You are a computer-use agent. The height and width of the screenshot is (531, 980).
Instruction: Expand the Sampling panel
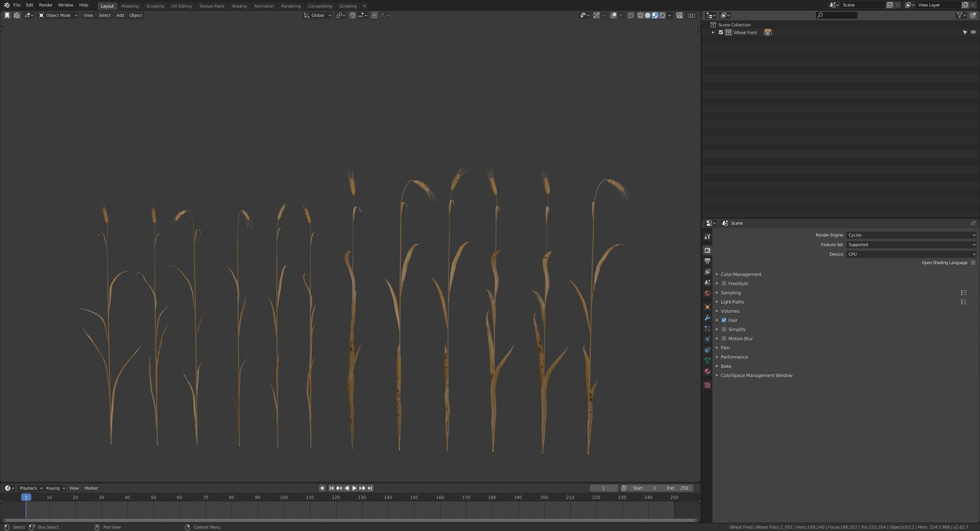pos(730,292)
